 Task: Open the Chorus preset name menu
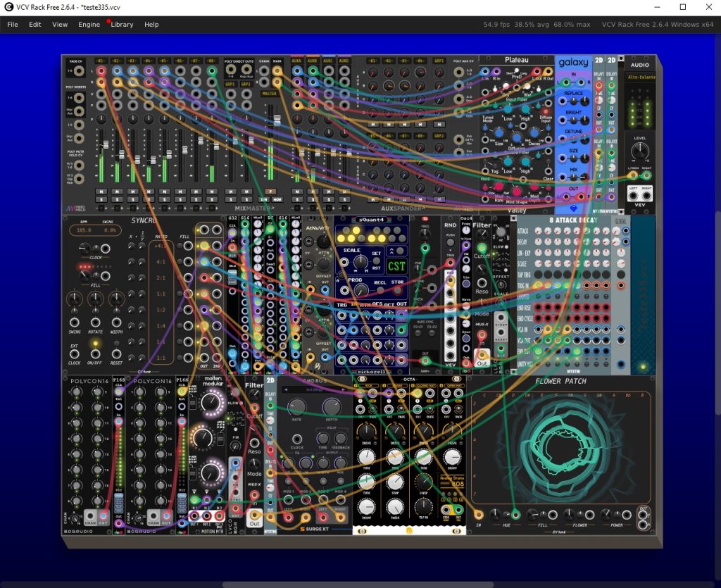[x=315, y=389]
